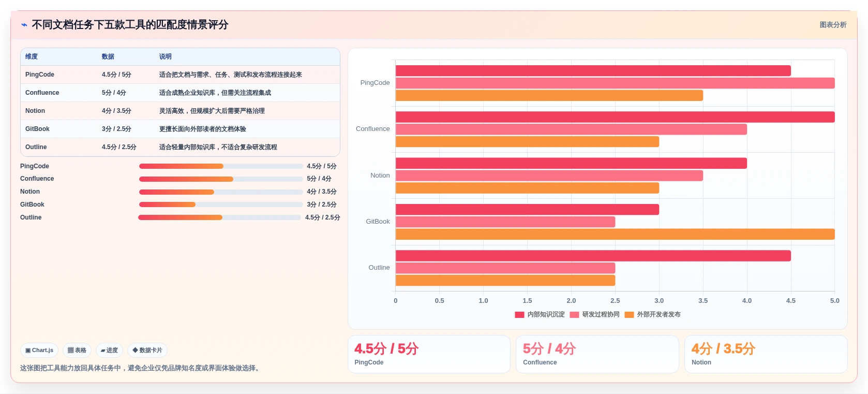Click description '适合轻量内部知识库，不适合复杂研发流程'
868x394 pixels.
click(218, 147)
